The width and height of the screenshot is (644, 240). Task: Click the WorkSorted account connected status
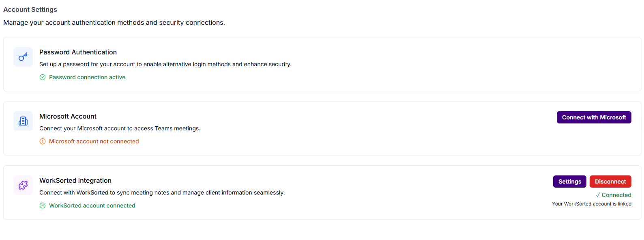[x=92, y=205]
